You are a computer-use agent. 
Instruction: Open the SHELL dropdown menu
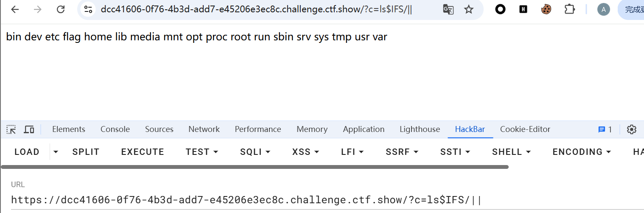pyautogui.click(x=511, y=152)
